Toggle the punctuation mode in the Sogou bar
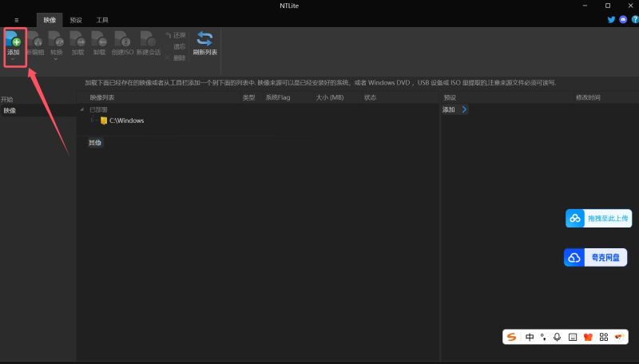The width and height of the screenshot is (639, 364). [543, 337]
